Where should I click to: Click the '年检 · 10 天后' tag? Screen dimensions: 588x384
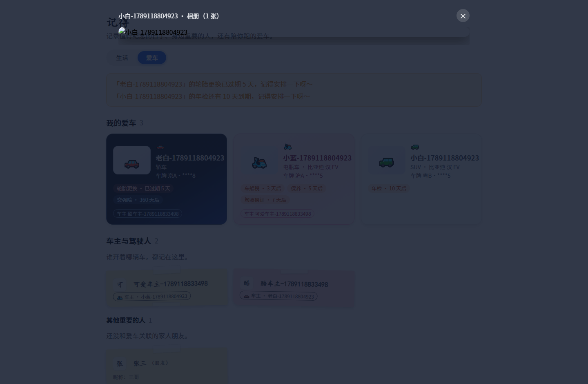[x=389, y=188]
